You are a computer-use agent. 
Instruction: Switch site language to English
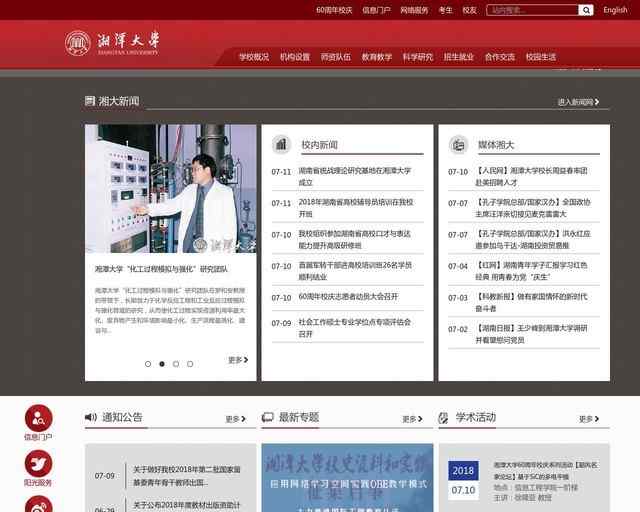point(615,10)
